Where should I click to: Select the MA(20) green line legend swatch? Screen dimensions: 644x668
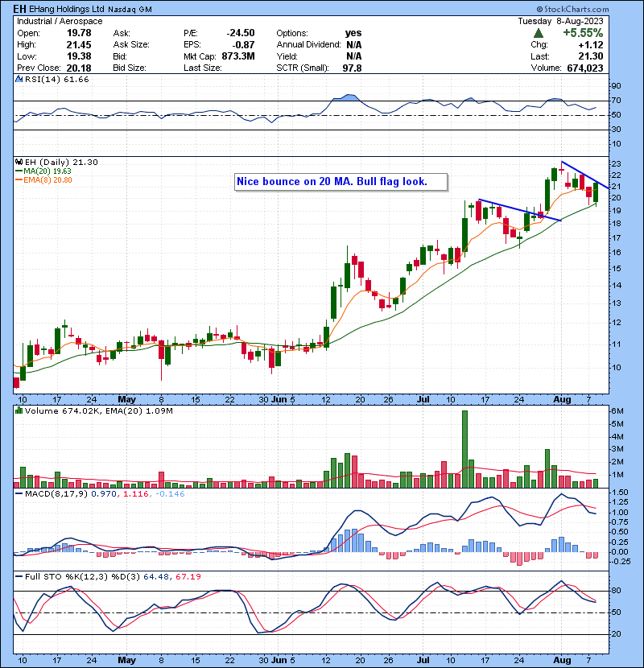coord(18,171)
